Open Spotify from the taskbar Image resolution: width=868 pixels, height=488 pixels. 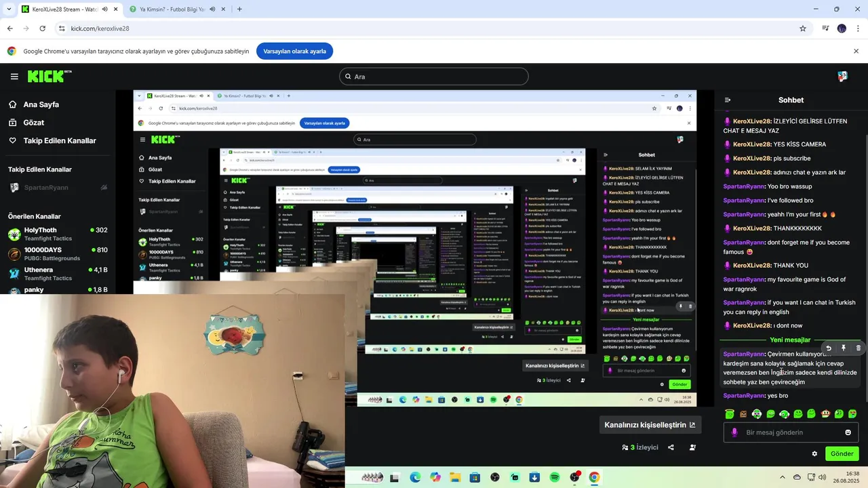pos(555,477)
